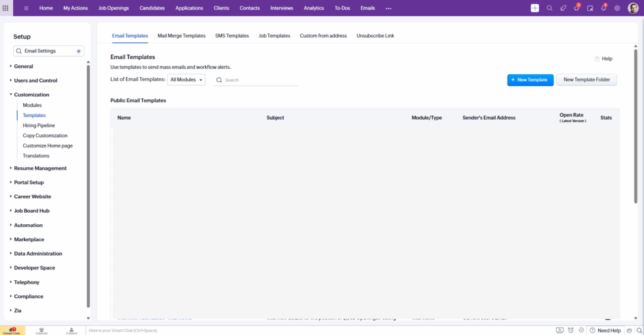Screen dimensions: 644x335
Task: Click the New Template Folder button
Action: pos(586,80)
